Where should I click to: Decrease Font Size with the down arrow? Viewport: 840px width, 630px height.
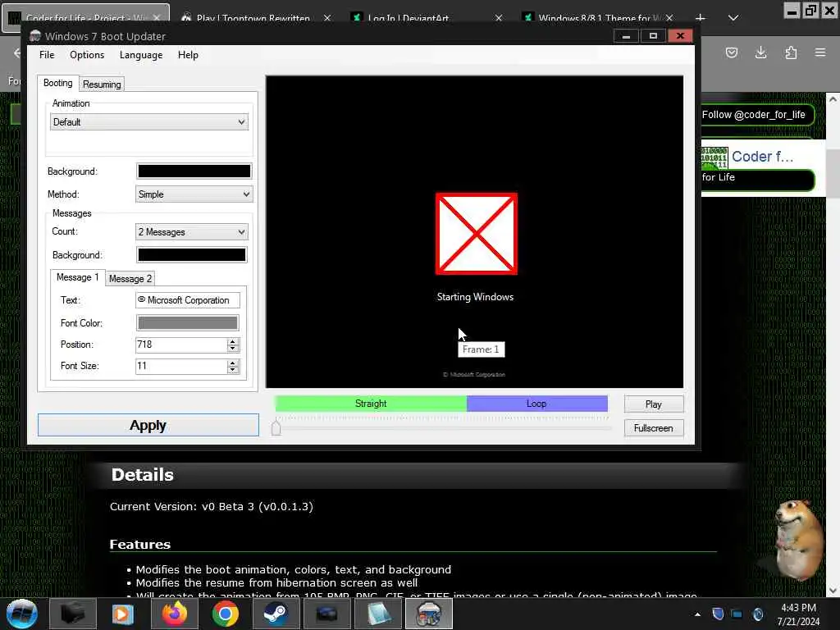(x=232, y=370)
